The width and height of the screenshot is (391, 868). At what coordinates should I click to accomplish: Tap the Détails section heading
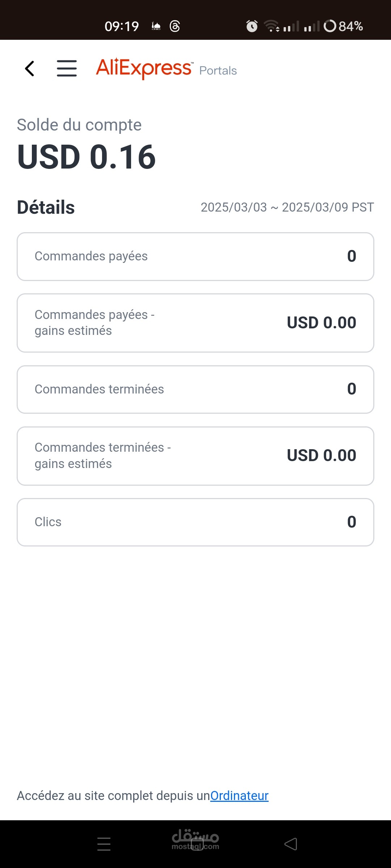click(46, 208)
